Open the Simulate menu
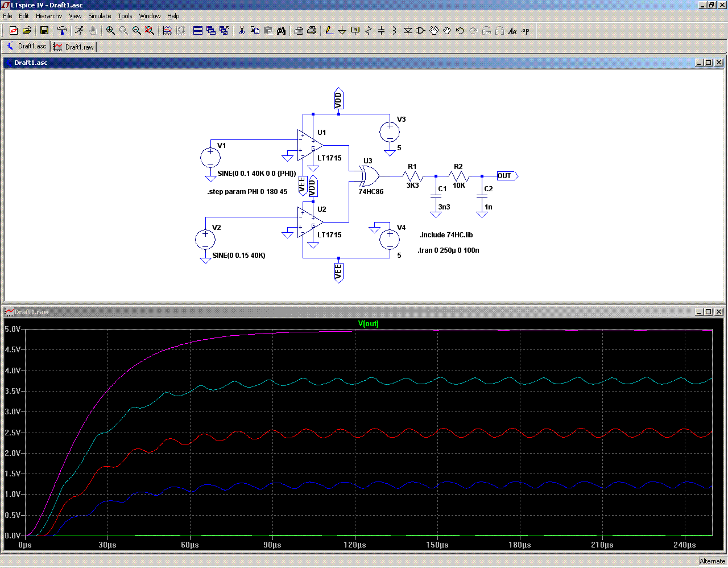The width and height of the screenshot is (728, 568). click(100, 16)
